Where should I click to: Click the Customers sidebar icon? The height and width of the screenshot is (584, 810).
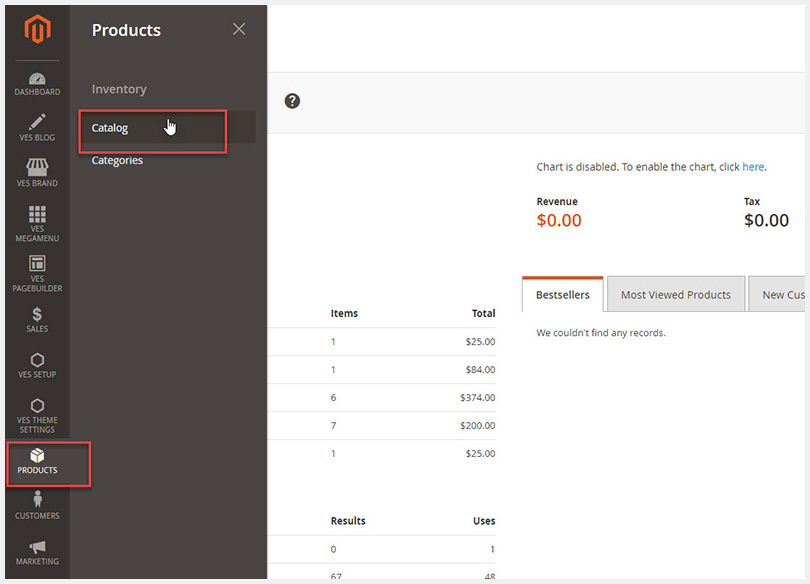(x=36, y=508)
